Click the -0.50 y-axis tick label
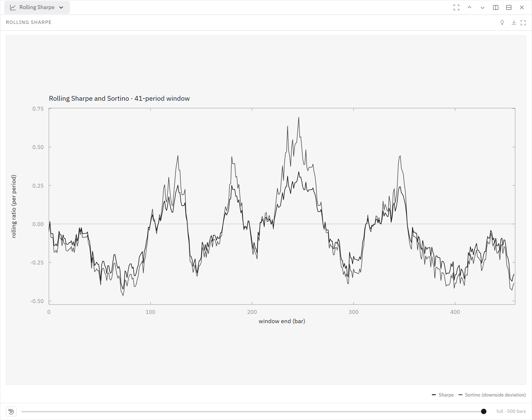The image size is (532, 420). point(37,301)
